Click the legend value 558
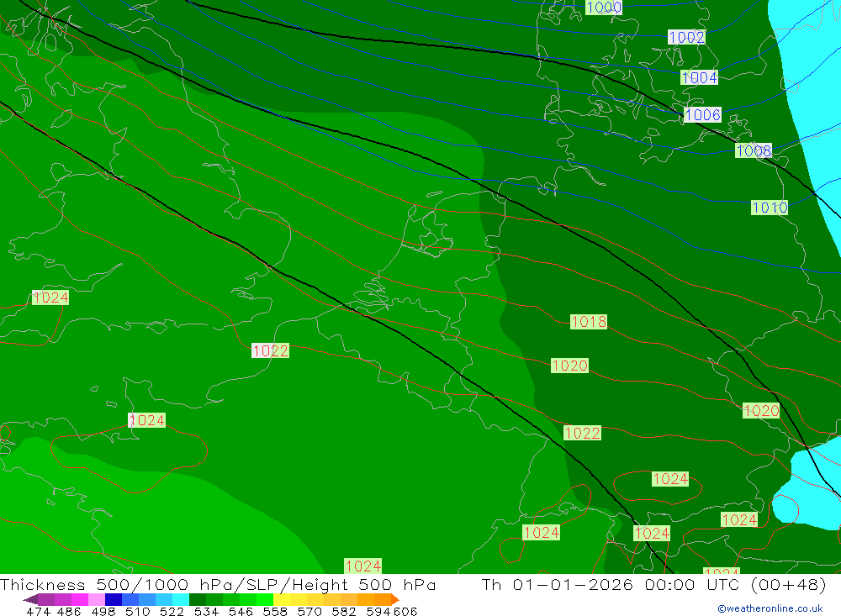The image size is (841, 616). 275,611
